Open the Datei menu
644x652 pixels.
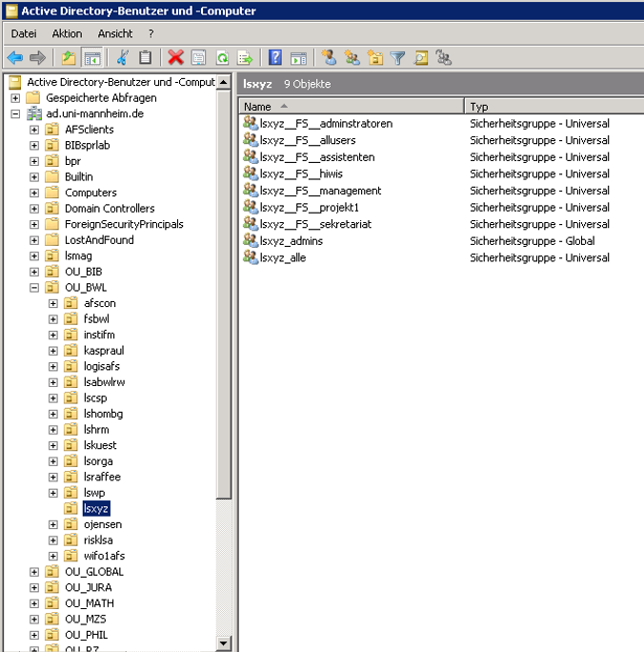(x=24, y=33)
